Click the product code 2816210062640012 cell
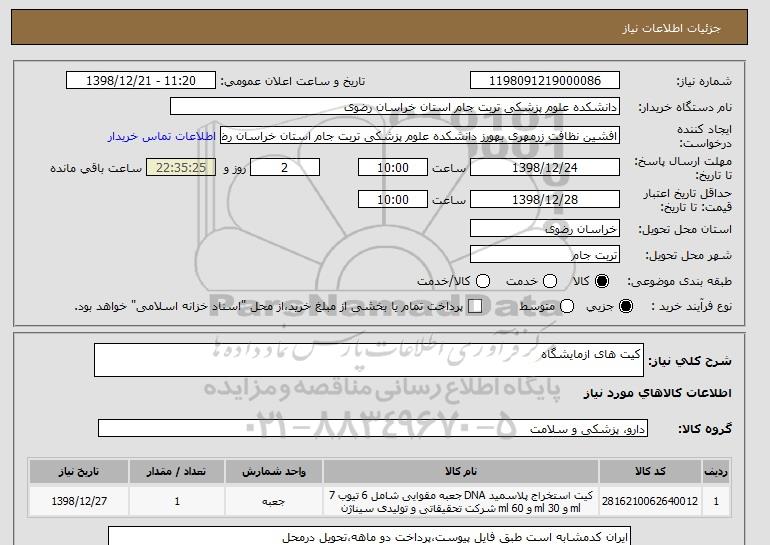Viewport: 770px width, 545px height. (x=650, y=501)
